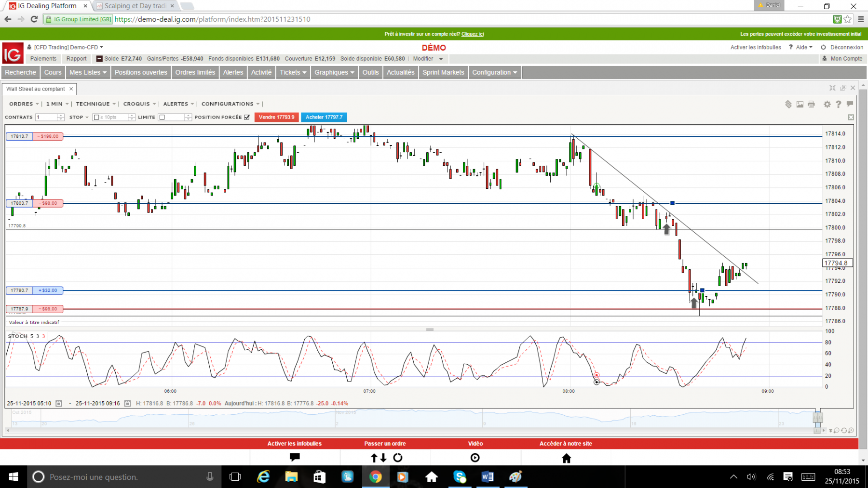Save chart as image icon
This screenshot has width=868, height=488.
pos(800,104)
